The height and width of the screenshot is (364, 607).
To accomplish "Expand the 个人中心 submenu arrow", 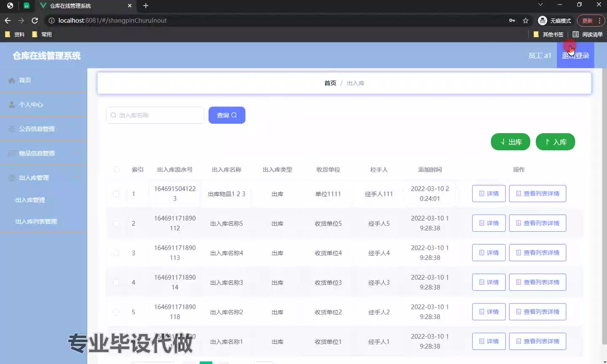I will pyautogui.click(x=77, y=104).
